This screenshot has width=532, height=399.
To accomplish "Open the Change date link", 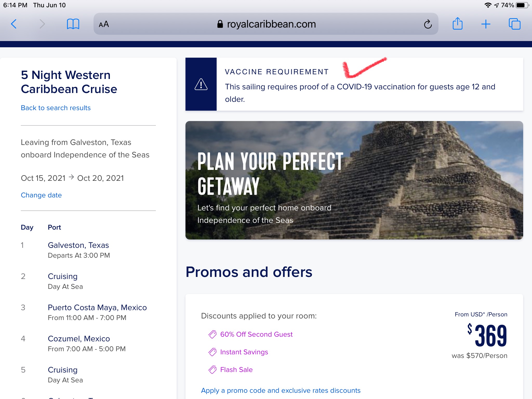I will [x=41, y=195].
